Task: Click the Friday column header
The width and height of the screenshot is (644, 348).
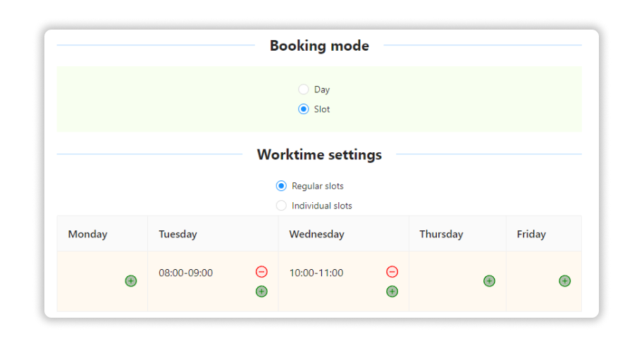Action: click(544, 234)
